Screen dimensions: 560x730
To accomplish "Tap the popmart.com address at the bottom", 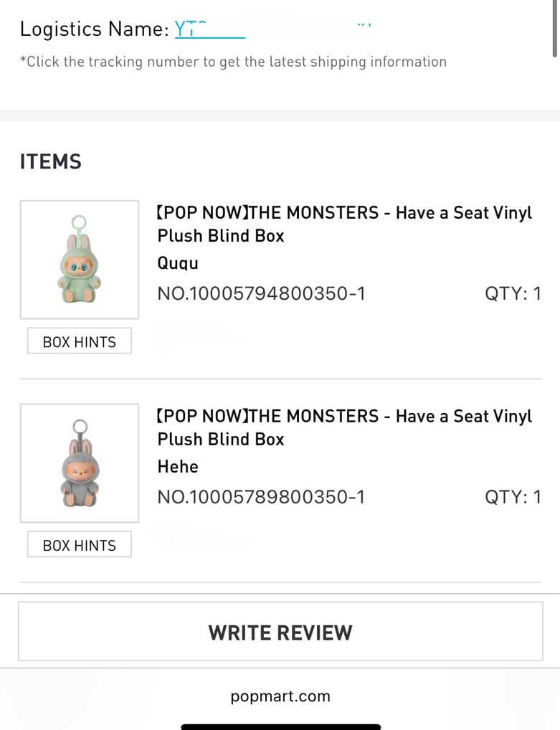I will pos(280,696).
